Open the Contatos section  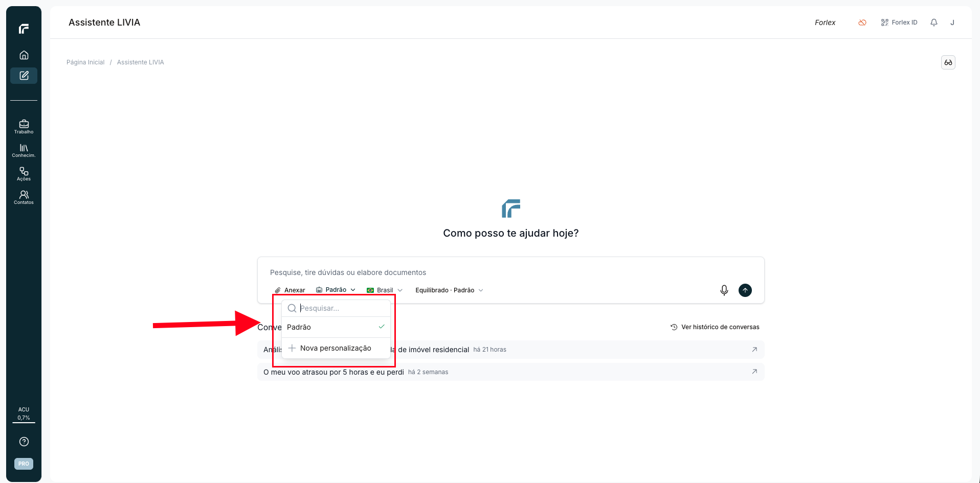[x=24, y=197]
